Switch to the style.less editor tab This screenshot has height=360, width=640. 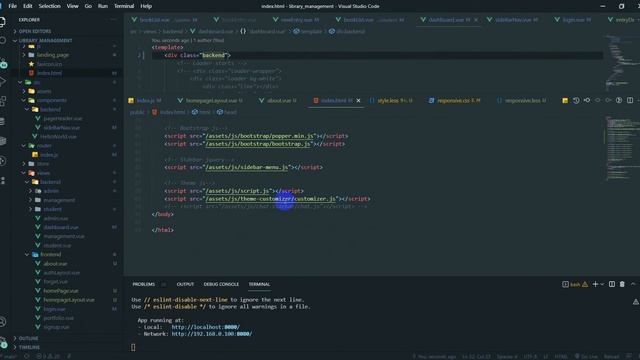(x=391, y=100)
